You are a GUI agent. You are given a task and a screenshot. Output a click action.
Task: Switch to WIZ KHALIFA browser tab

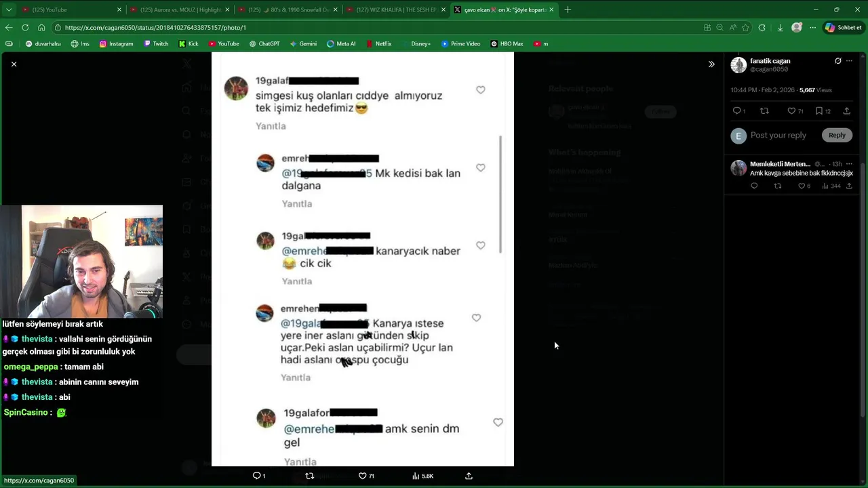coord(397,9)
